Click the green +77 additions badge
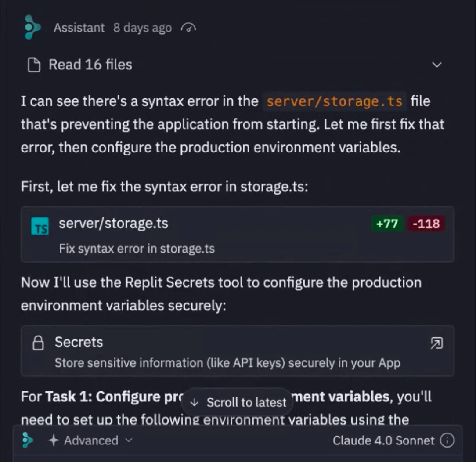This screenshot has width=476, height=462. click(387, 224)
